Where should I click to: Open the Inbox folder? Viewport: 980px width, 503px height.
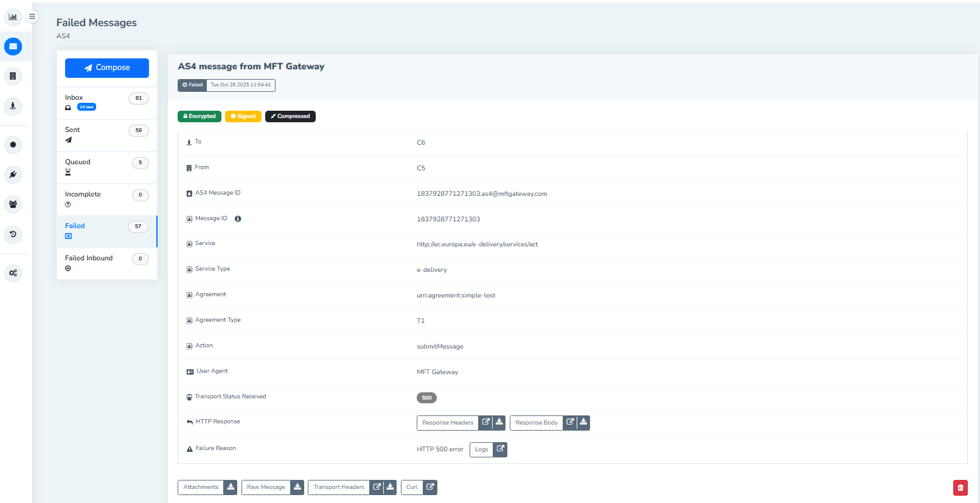click(x=106, y=102)
